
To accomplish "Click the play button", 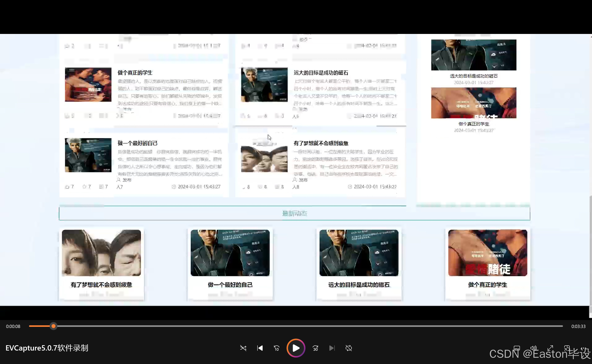I will click(296, 348).
